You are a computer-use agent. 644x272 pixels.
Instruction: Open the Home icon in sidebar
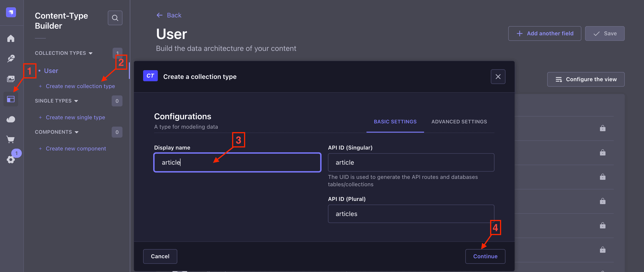point(11,38)
